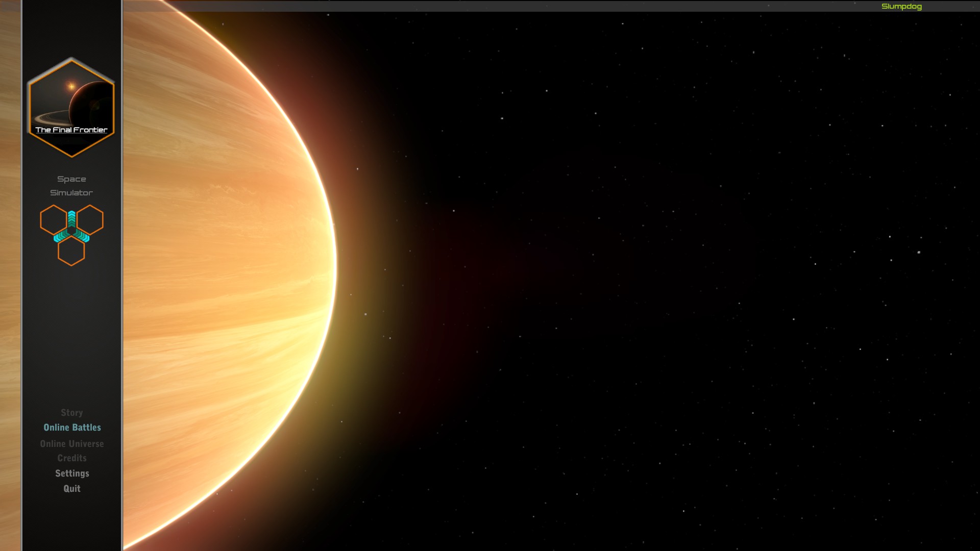The image size is (980, 551).
Task: Click the sidebar panel background
Action: (x=72, y=332)
